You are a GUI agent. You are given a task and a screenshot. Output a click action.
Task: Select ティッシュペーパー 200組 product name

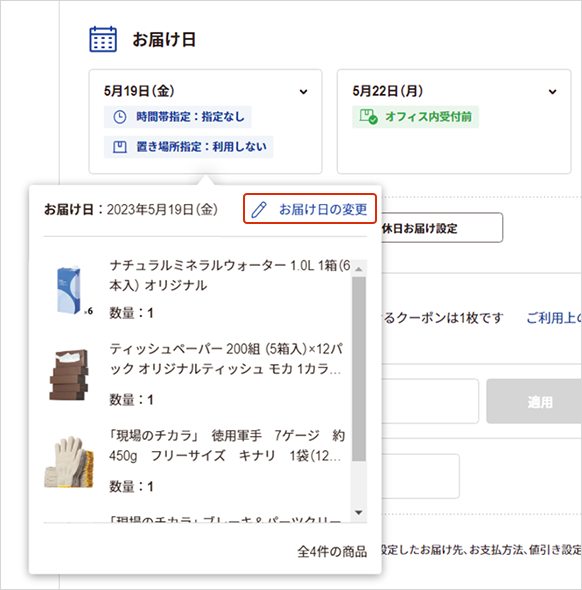(x=226, y=359)
